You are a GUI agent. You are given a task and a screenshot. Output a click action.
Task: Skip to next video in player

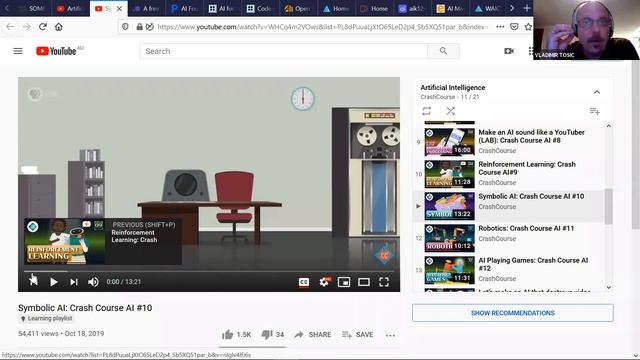click(73, 282)
